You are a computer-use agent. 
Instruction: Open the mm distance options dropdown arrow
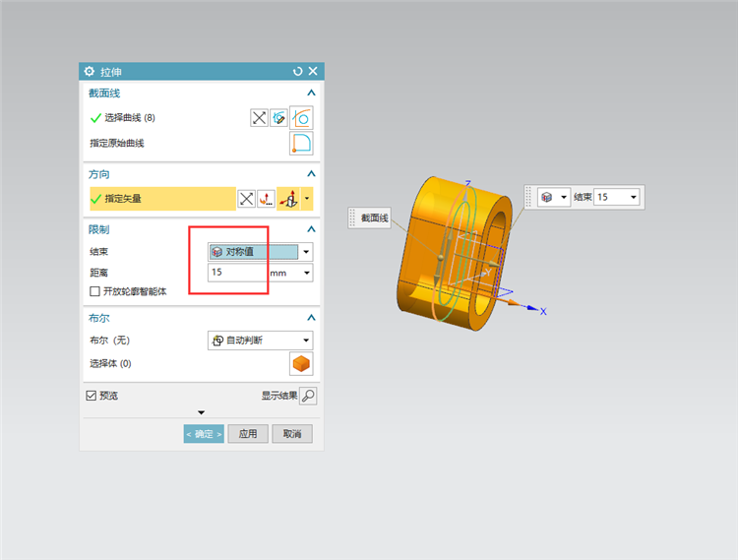point(307,273)
